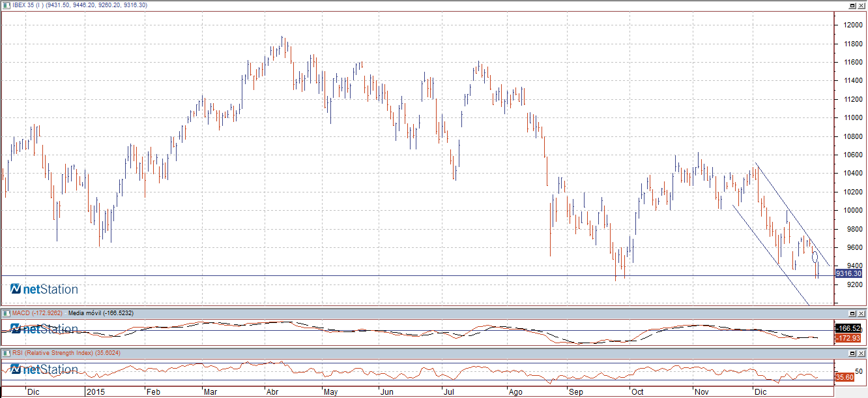
Task: Close the RSI indicator panel
Action: [x=861, y=353]
